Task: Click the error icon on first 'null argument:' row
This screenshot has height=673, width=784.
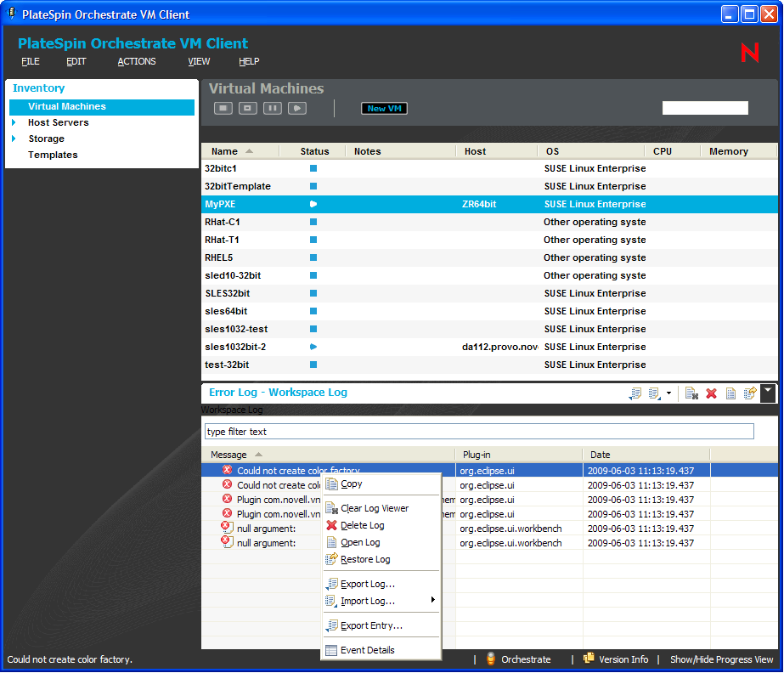Action: coord(227,528)
